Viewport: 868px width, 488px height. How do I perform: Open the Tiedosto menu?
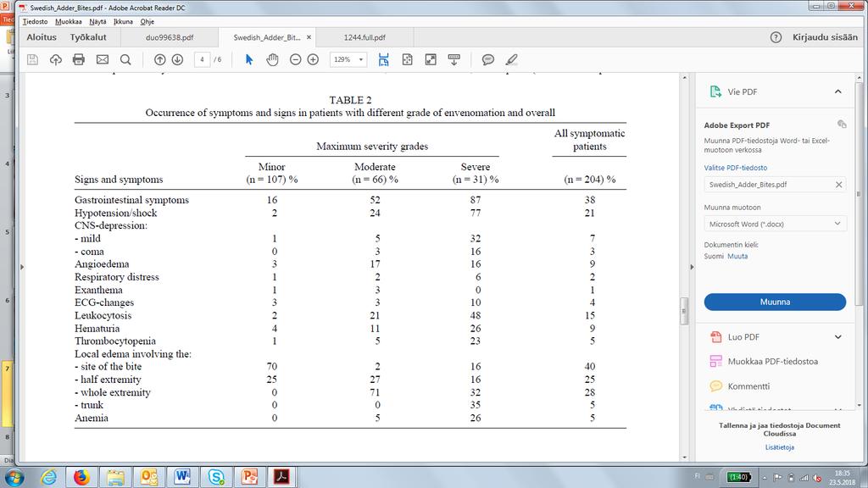coord(35,21)
